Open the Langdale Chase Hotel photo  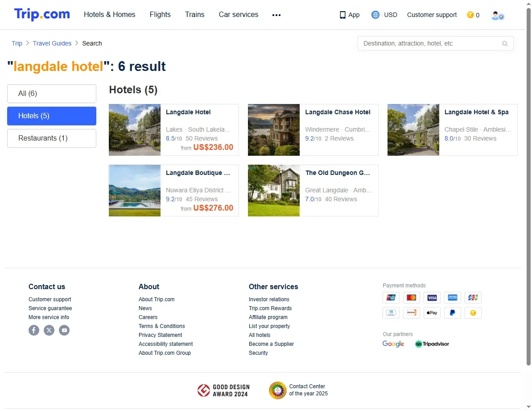(274, 130)
